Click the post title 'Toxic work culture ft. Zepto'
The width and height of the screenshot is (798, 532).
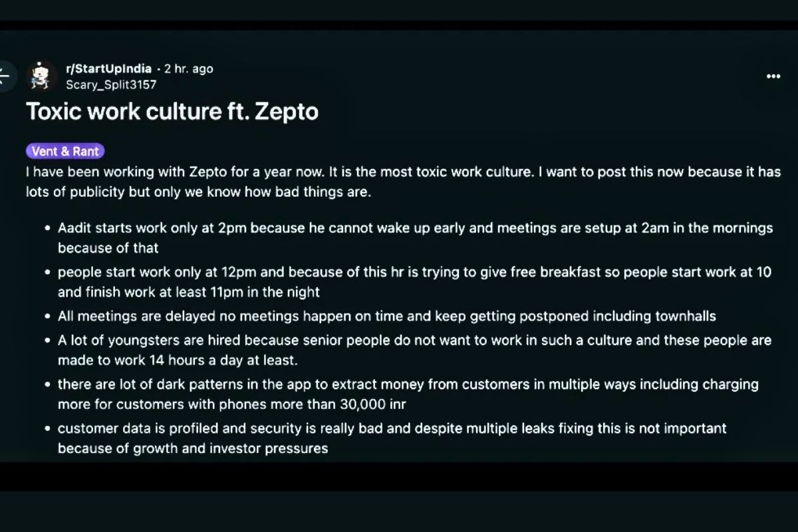click(x=173, y=111)
